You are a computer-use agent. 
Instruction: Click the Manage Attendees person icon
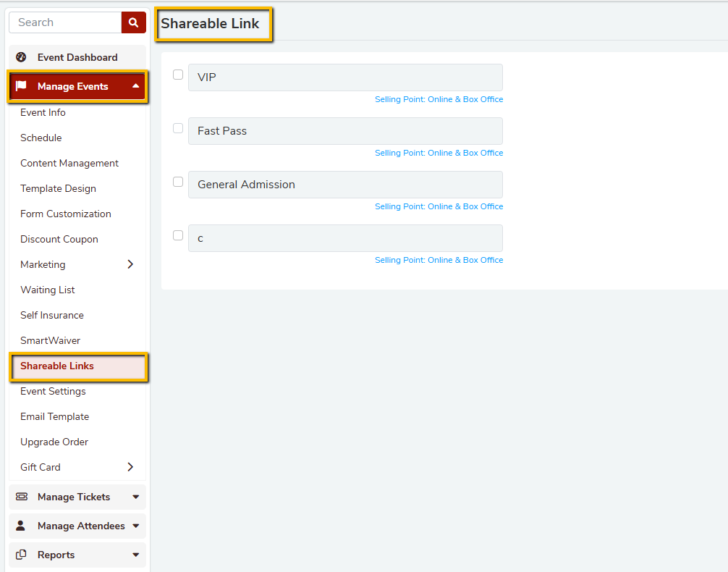(20, 526)
